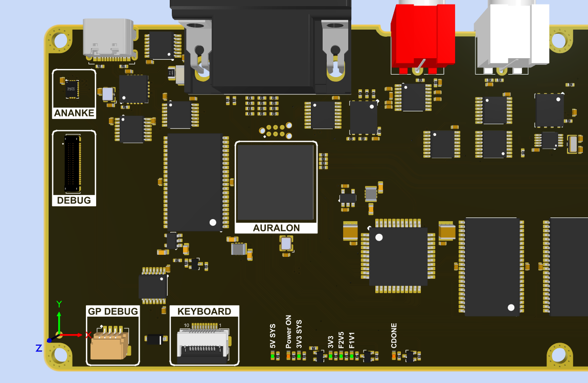The height and width of the screenshot is (383, 588).
Task: Select the small ANANKE chip
Action: [72, 89]
